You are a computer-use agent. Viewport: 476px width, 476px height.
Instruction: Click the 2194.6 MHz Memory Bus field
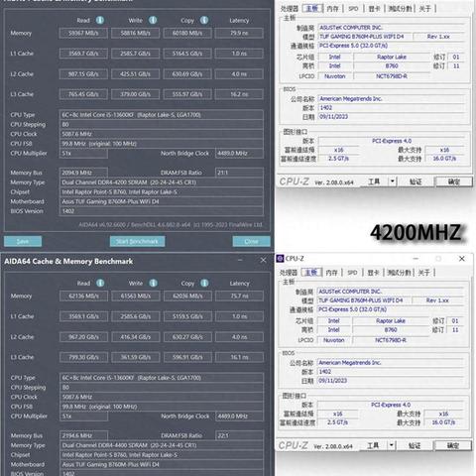pyautogui.click(x=83, y=435)
